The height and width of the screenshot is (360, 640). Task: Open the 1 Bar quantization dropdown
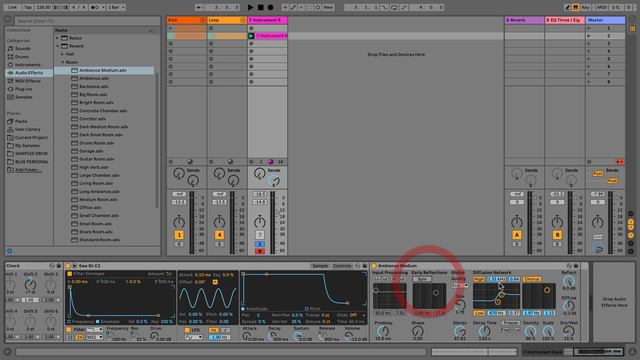click(x=116, y=7)
